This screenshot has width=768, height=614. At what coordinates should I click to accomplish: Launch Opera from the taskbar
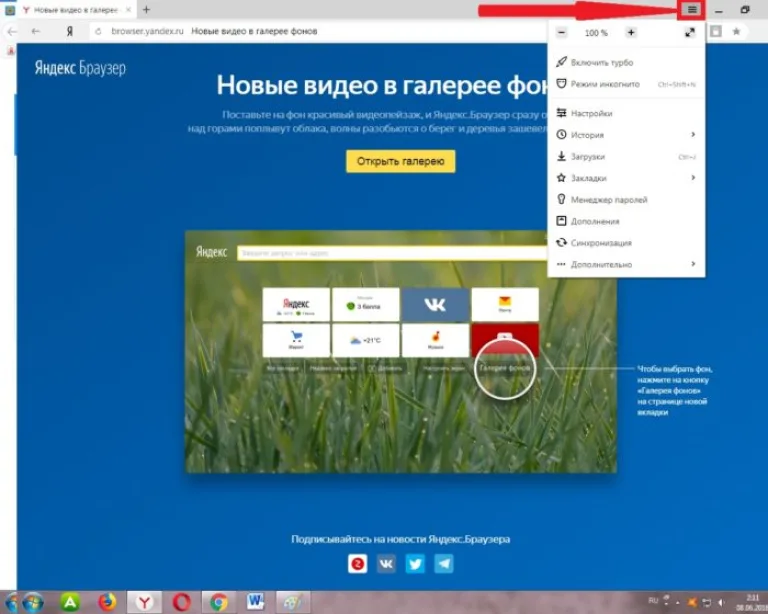tap(181, 603)
